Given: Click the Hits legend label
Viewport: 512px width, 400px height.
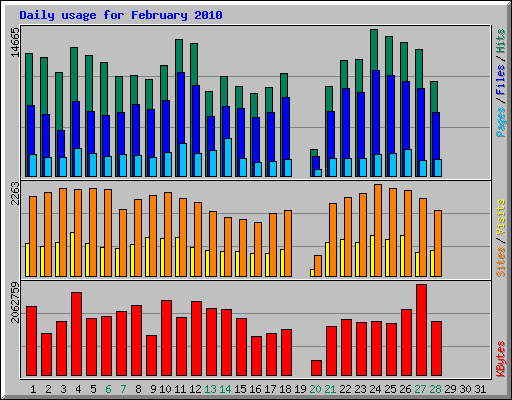Looking at the screenshot, I should (x=501, y=41).
